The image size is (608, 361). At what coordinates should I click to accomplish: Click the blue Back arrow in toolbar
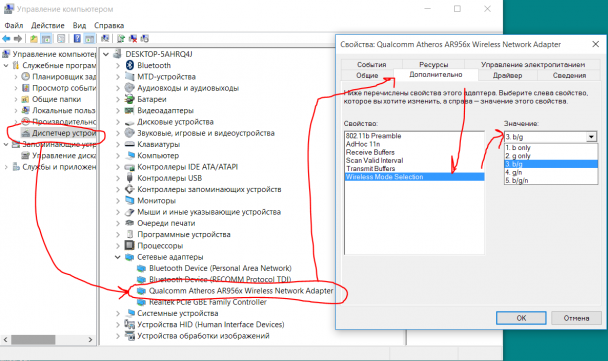(6, 38)
